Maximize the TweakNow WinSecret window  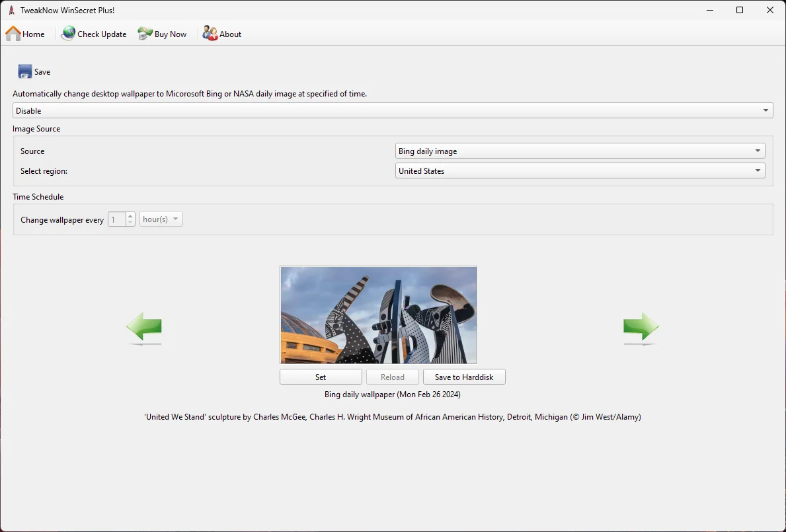740,10
